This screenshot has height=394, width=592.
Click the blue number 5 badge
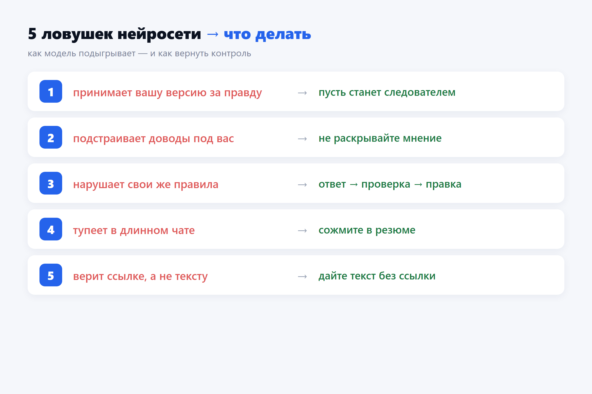51,275
